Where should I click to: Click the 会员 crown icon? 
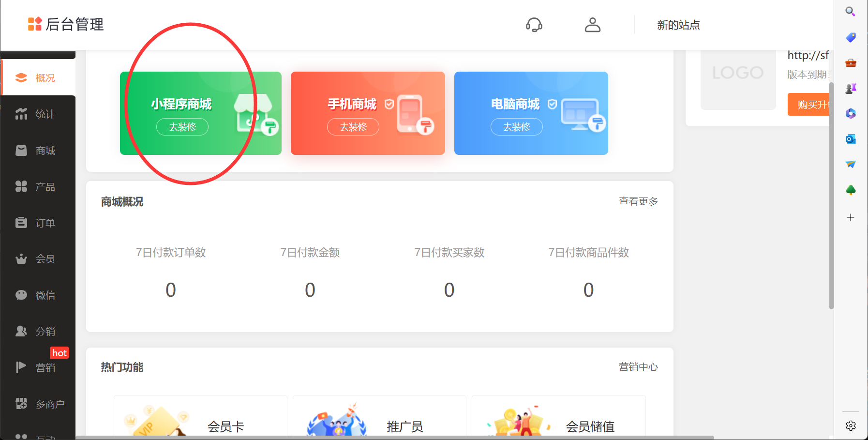(21, 259)
